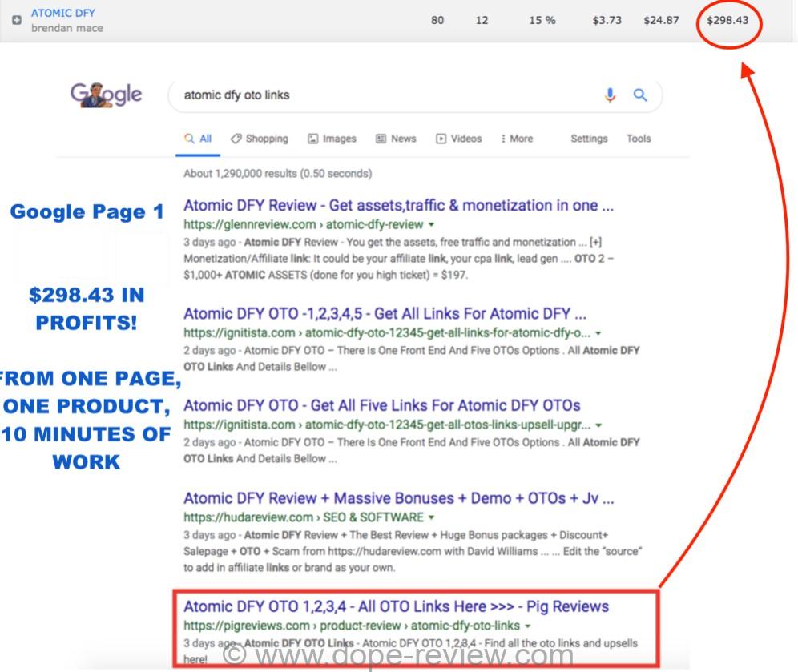Click the magnifying glass search icon

pyautogui.click(x=640, y=95)
